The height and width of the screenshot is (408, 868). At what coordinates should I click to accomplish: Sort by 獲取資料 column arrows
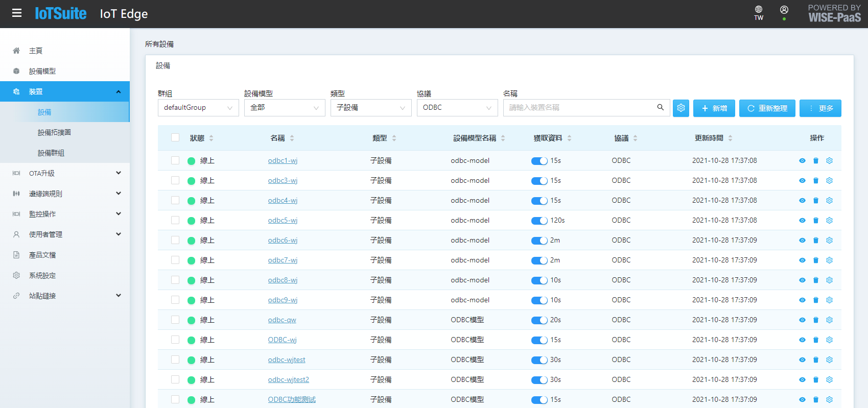[570, 138]
